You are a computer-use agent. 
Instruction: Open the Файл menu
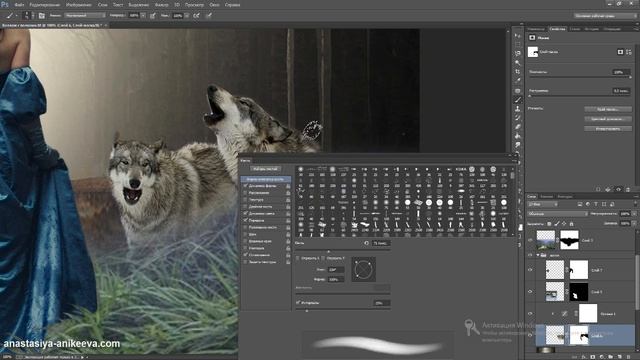point(19,5)
